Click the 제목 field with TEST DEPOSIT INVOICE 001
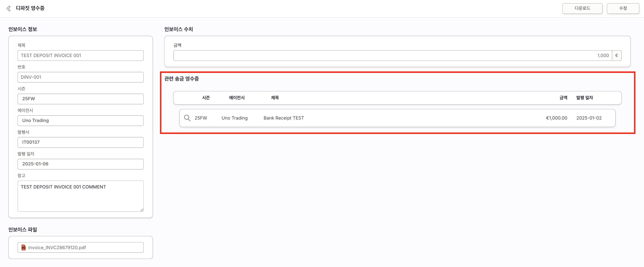The height and width of the screenshot is (267, 644). [80, 56]
